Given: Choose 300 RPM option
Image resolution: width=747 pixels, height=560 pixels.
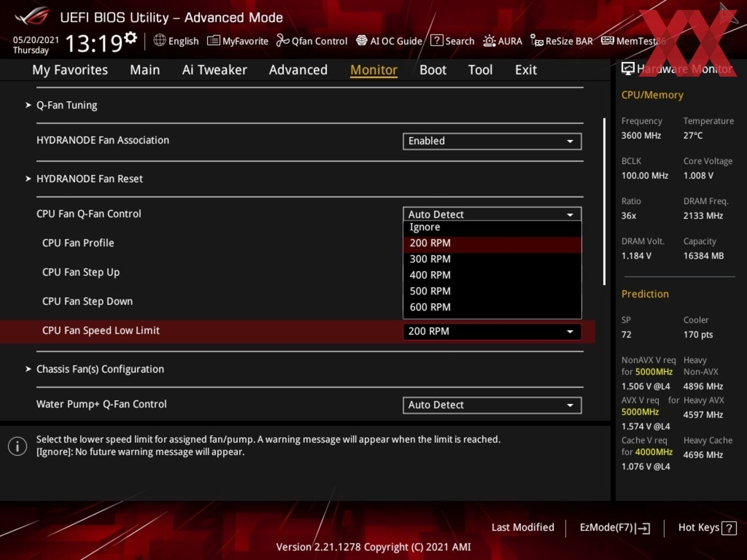Looking at the screenshot, I should [492, 259].
